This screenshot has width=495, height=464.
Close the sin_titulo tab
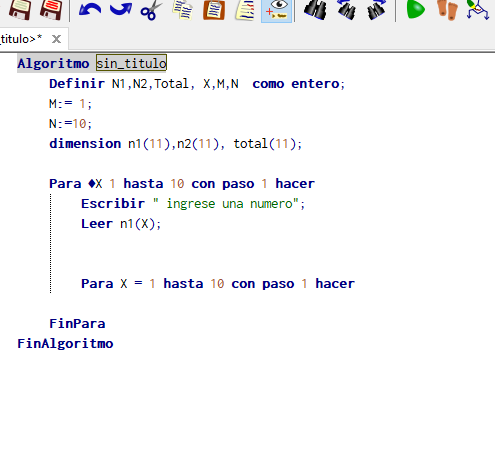point(56,39)
